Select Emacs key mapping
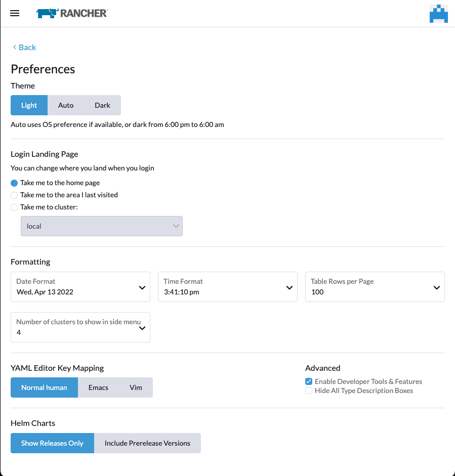Viewport: 455px width, 476px height. click(x=98, y=387)
